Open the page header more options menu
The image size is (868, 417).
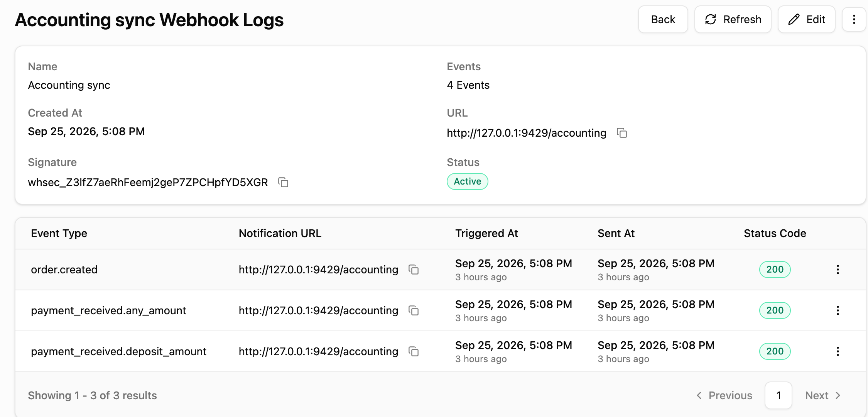point(854,19)
